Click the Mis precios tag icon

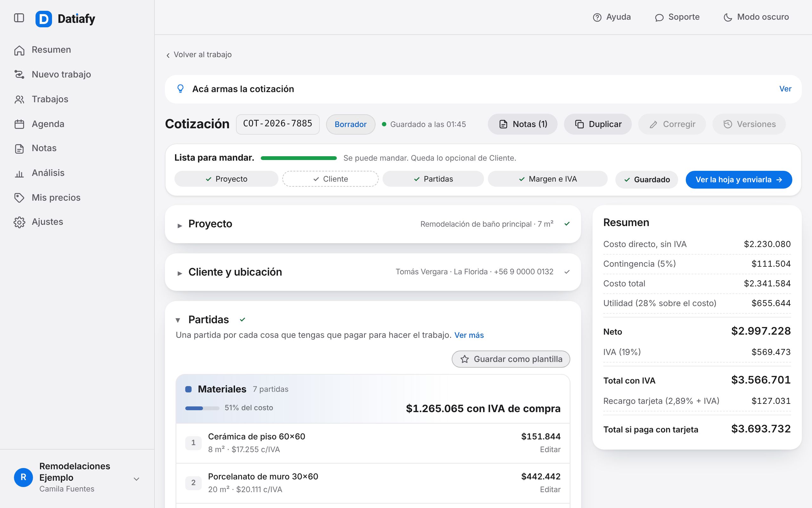[x=19, y=197]
